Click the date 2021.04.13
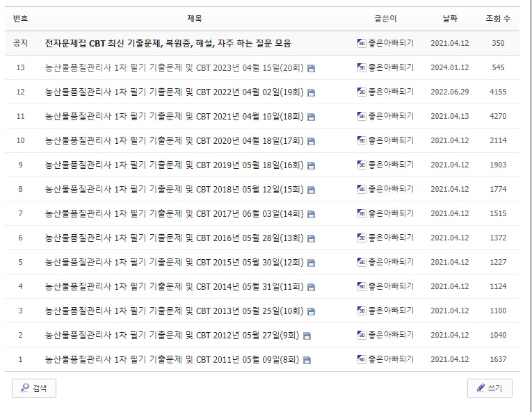 [450, 116]
